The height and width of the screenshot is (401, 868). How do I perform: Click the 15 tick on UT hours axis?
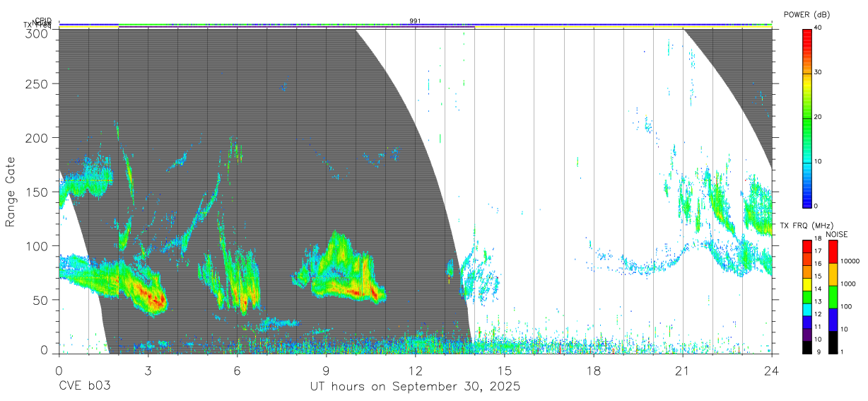coord(504,370)
